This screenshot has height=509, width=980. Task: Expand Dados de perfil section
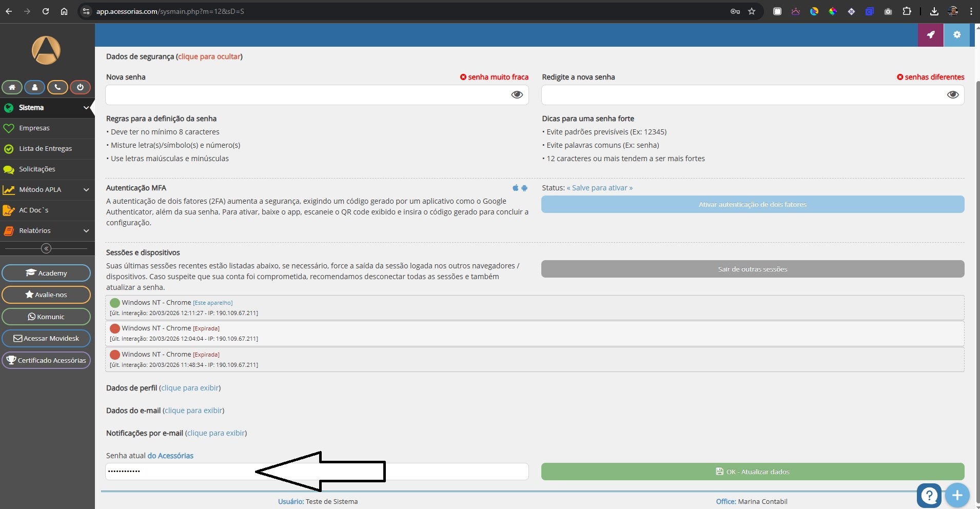[190, 388]
